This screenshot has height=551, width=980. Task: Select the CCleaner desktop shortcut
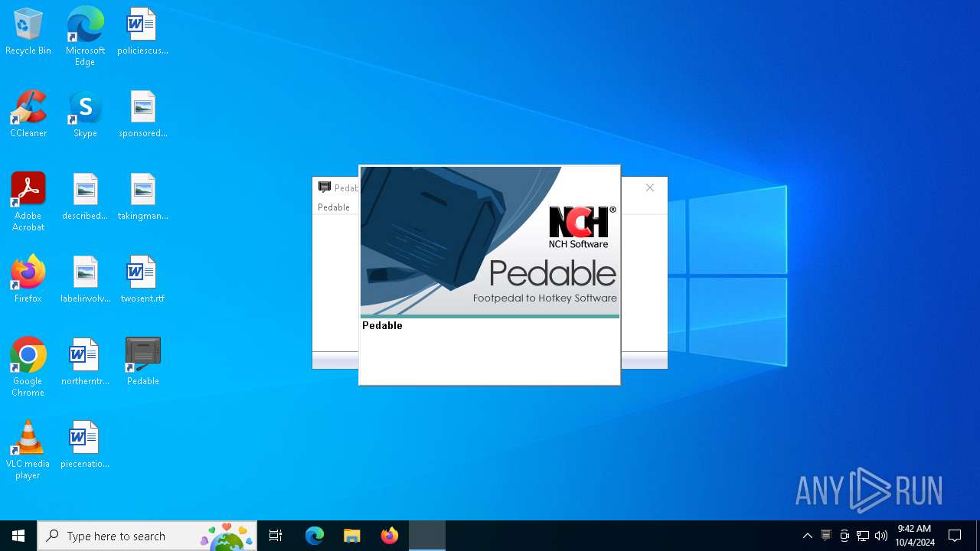[x=28, y=115]
